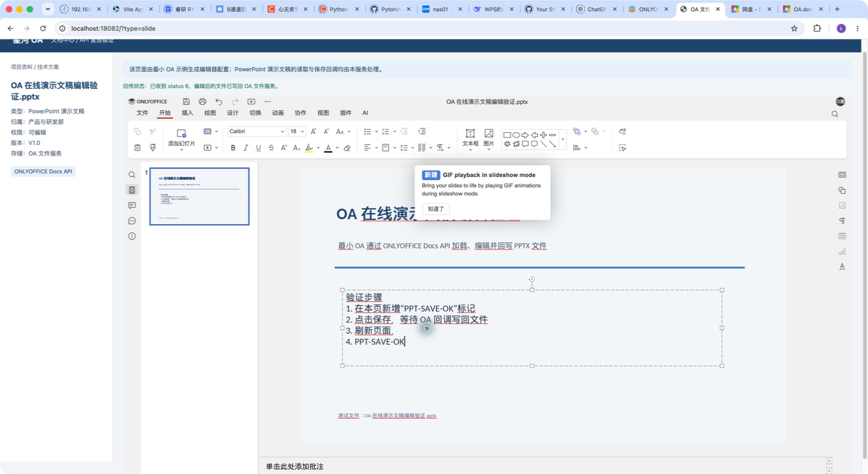Toggle underline formatting
Viewport: 868px width, 474px height.
coord(258,148)
